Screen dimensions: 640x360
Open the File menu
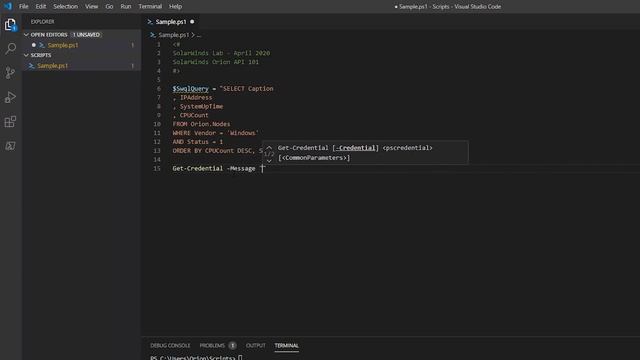point(24,7)
